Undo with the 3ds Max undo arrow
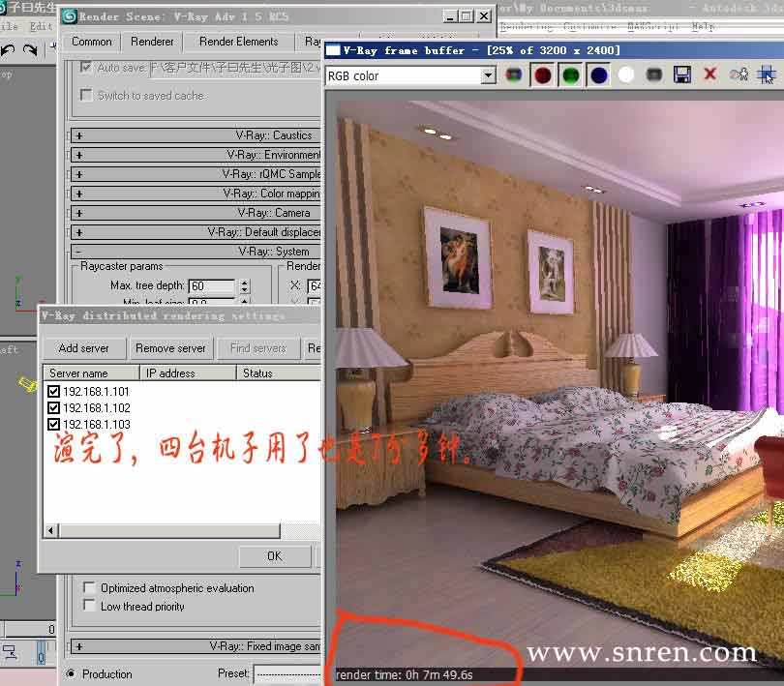Screen dimensions: 784x686 point(9,50)
